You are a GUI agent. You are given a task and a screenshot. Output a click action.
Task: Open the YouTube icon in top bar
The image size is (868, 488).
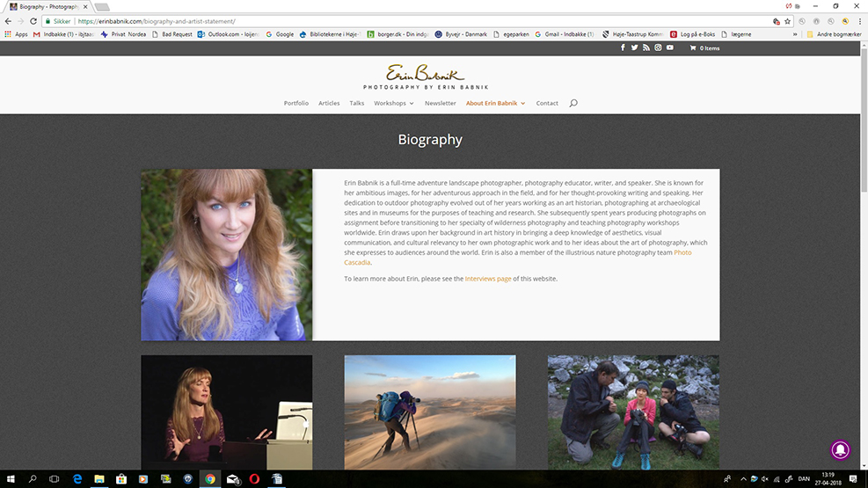pos(669,47)
